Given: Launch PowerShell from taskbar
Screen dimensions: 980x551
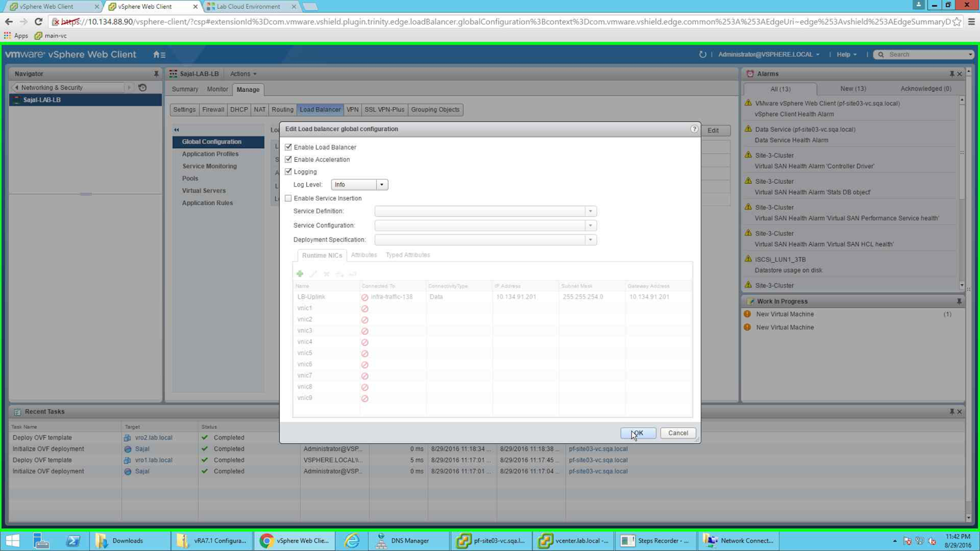Looking at the screenshot, I should click(73, 541).
